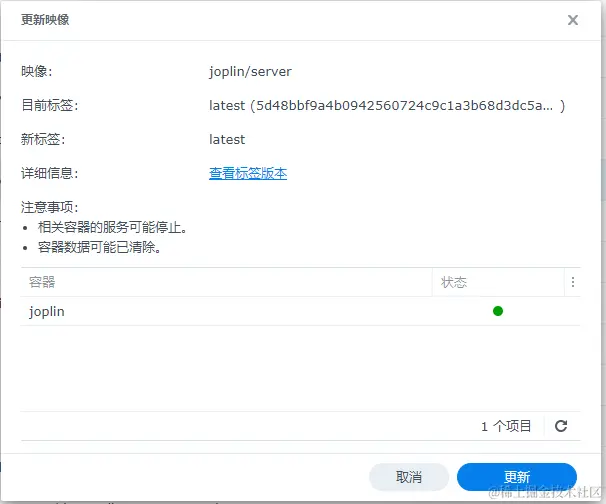The image size is (606, 504).
Task: Open the 查看标签版本 link
Action: point(248,173)
